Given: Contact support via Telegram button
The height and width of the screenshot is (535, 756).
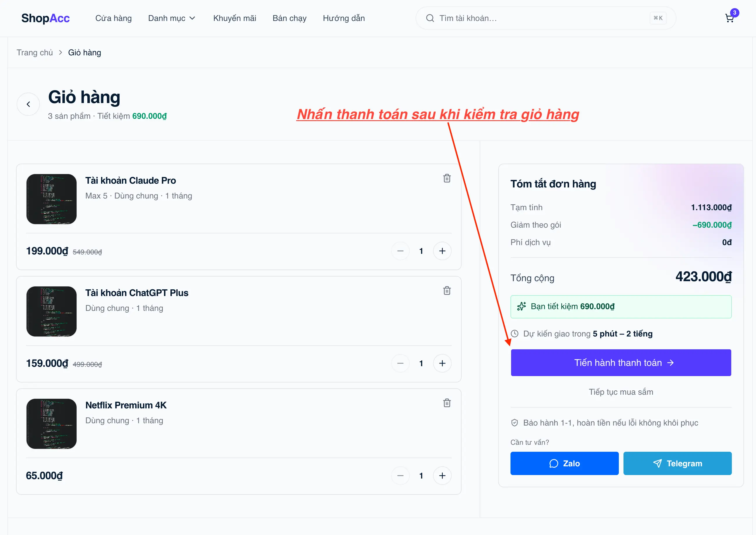Looking at the screenshot, I should 678,463.
